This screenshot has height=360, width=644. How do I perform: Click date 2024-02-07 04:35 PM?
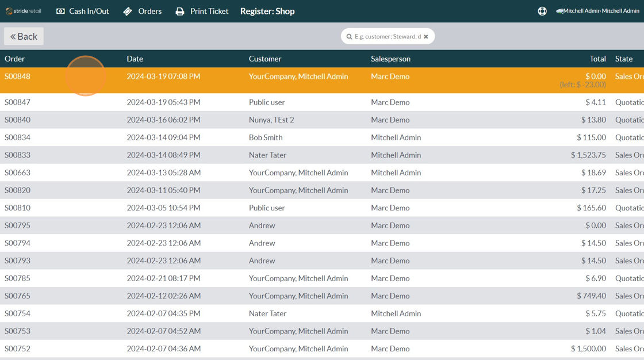point(163,313)
